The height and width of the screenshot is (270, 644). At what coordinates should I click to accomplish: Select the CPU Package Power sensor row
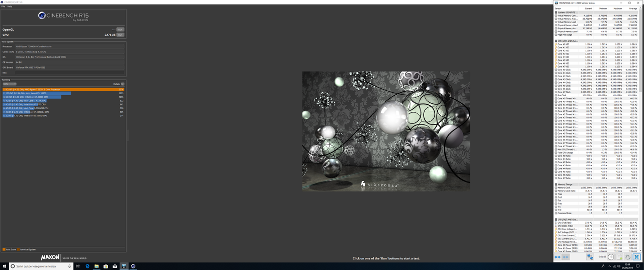coord(596,242)
